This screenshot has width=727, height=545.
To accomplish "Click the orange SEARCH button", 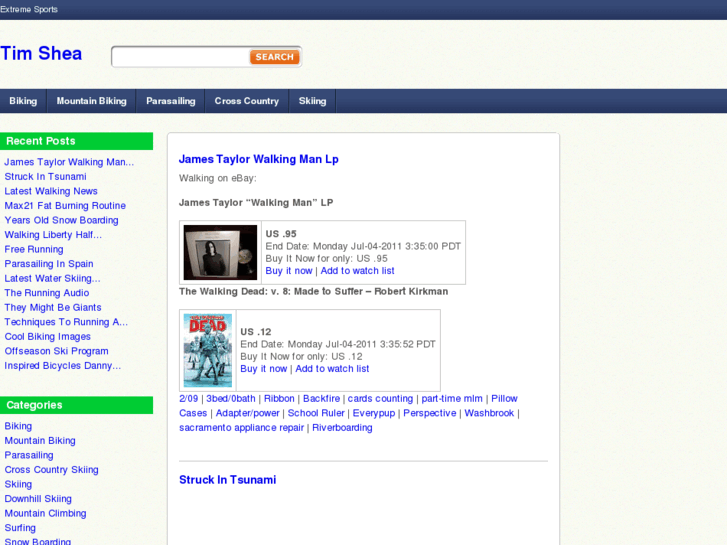I will 274,57.
